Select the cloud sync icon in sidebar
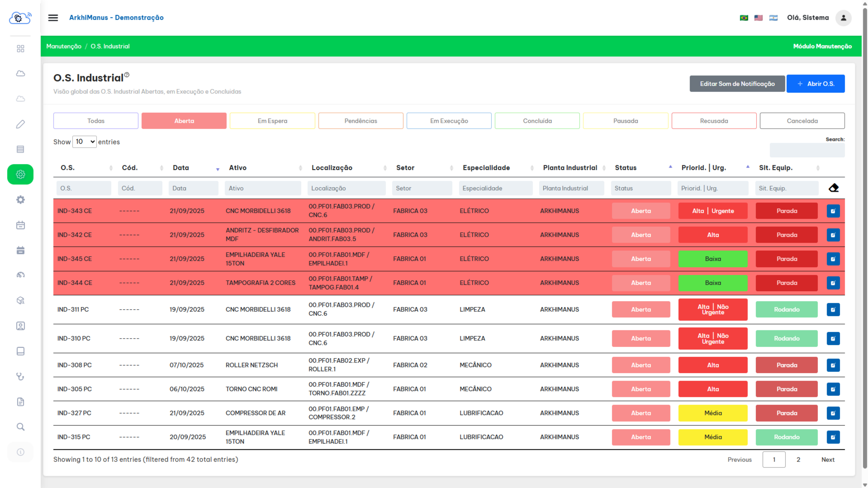The image size is (868, 488). pos(20,73)
